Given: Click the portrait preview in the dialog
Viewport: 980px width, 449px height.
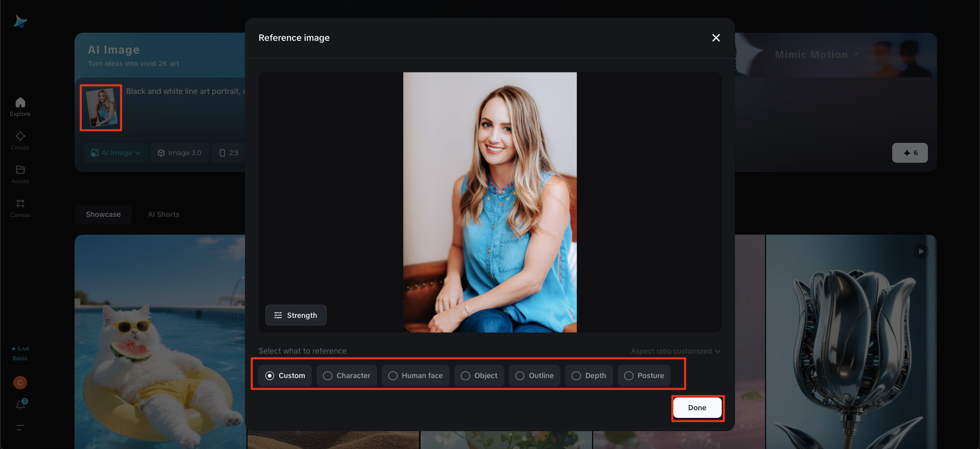Looking at the screenshot, I should tap(490, 202).
